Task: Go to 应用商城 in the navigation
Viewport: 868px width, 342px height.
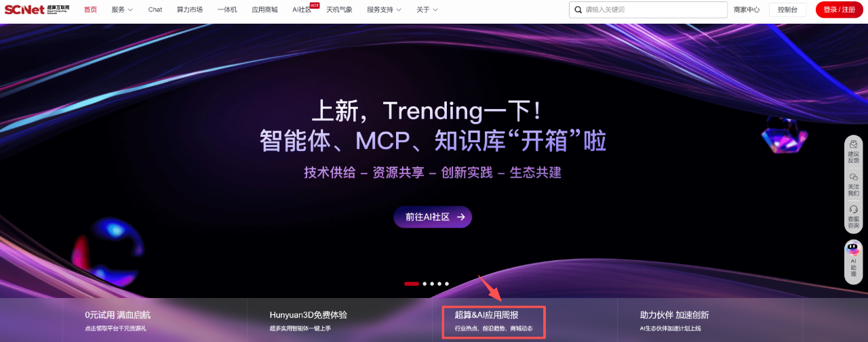Action: [x=264, y=9]
